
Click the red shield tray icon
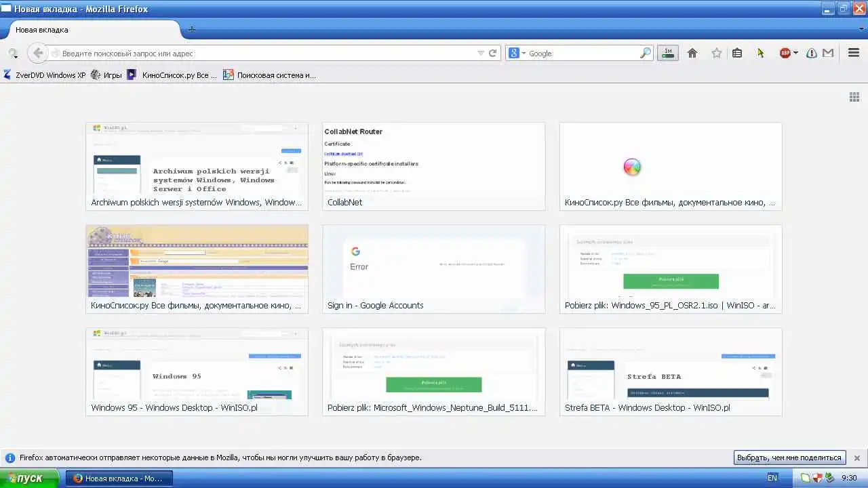point(816,478)
